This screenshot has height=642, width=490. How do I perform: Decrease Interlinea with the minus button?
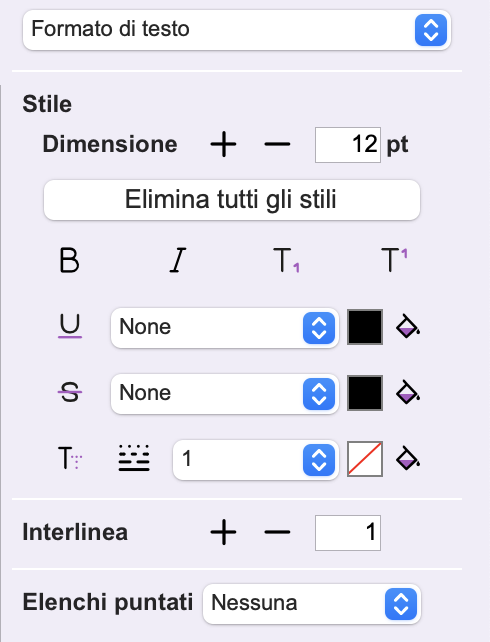[x=277, y=532]
